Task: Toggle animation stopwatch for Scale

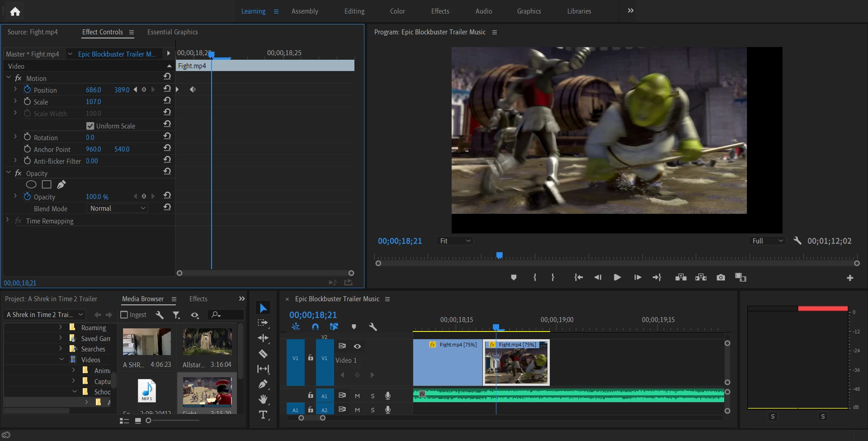Action: (27, 101)
